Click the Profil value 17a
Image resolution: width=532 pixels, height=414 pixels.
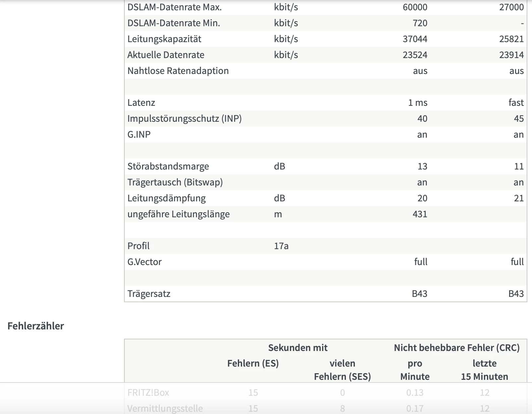coord(281,246)
